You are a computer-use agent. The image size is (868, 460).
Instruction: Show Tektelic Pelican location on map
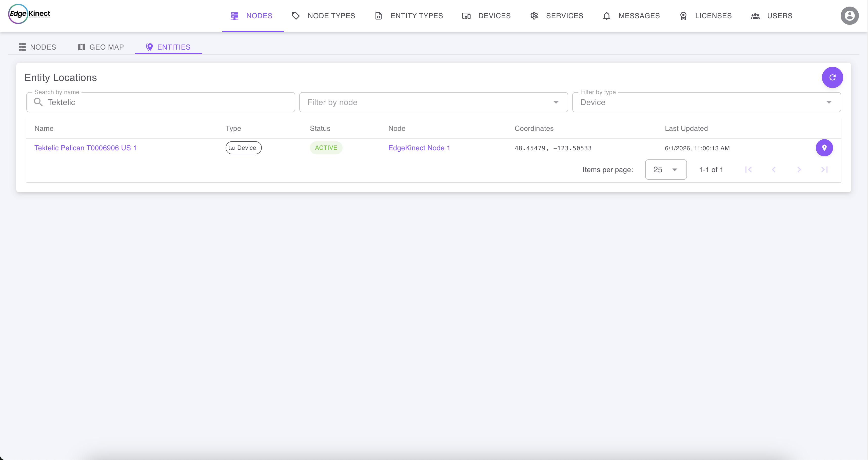824,148
